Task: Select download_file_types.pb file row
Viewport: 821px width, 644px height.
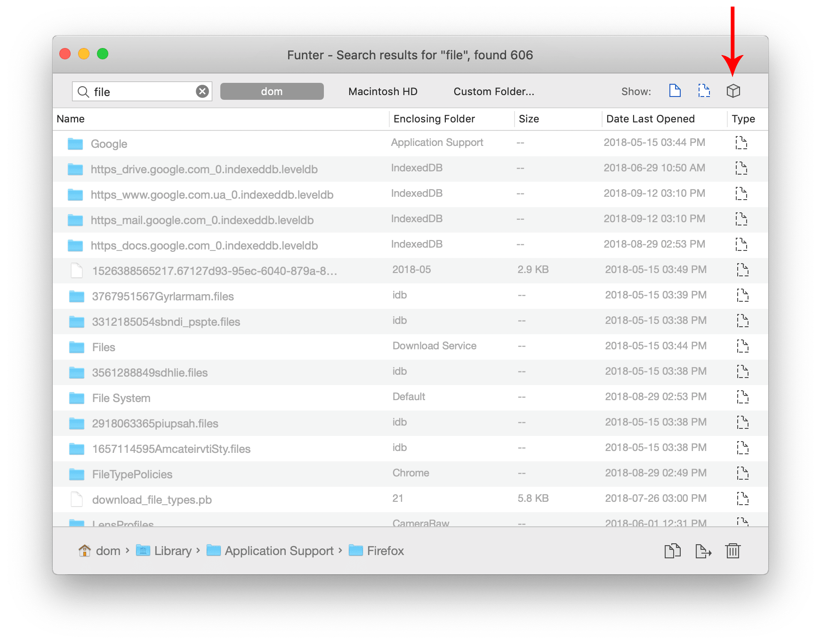Action: [x=410, y=499]
